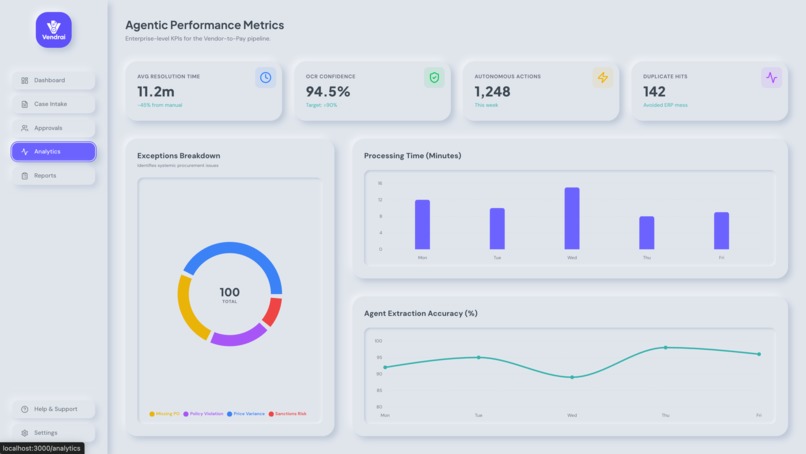Open Help & Support

click(x=53, y=409)
